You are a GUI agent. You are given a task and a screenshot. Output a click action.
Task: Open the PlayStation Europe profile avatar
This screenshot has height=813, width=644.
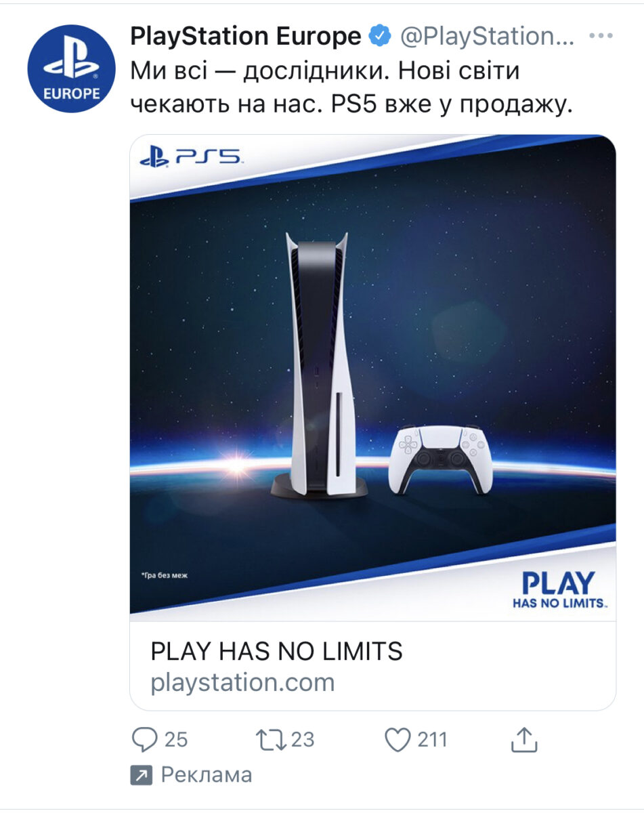click(x=71, y=69)
